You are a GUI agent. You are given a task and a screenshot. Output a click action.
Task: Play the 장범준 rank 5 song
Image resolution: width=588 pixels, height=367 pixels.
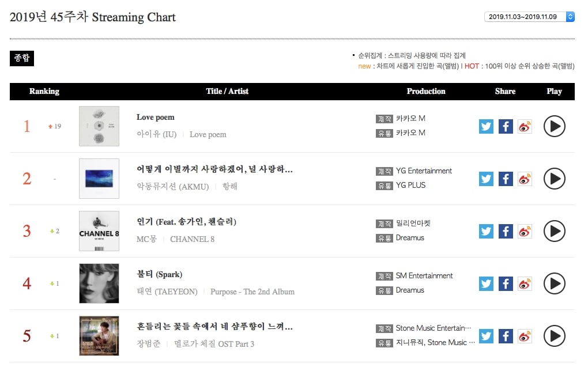554,336
